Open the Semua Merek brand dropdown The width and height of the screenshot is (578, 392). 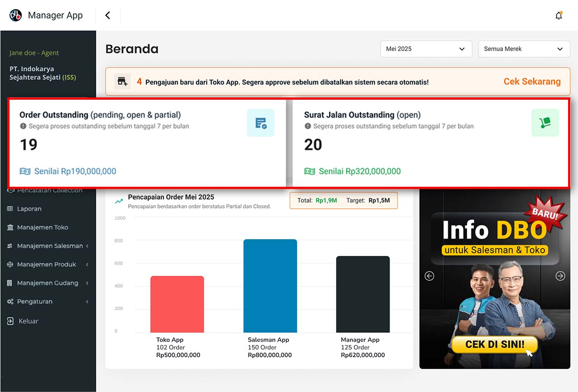524,49
